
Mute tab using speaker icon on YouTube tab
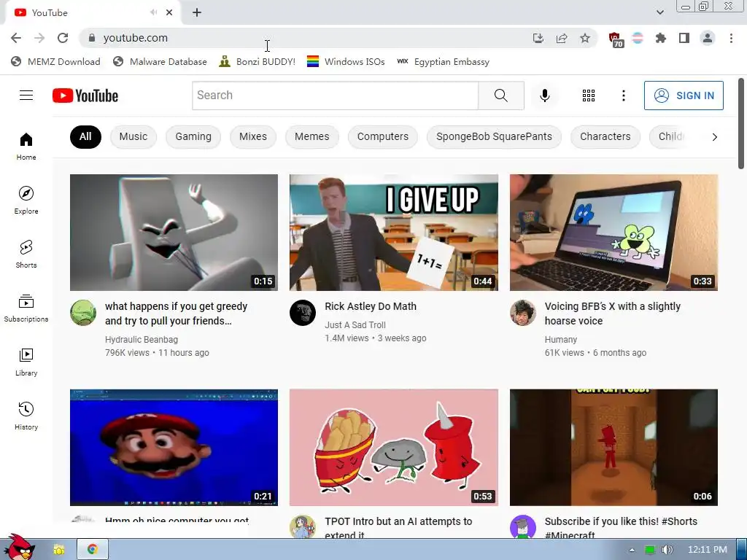[153, 12]
